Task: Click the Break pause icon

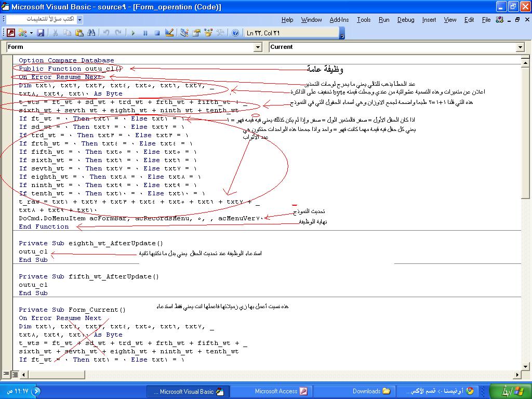Action: pyautogui.click(x=145, y=33)
